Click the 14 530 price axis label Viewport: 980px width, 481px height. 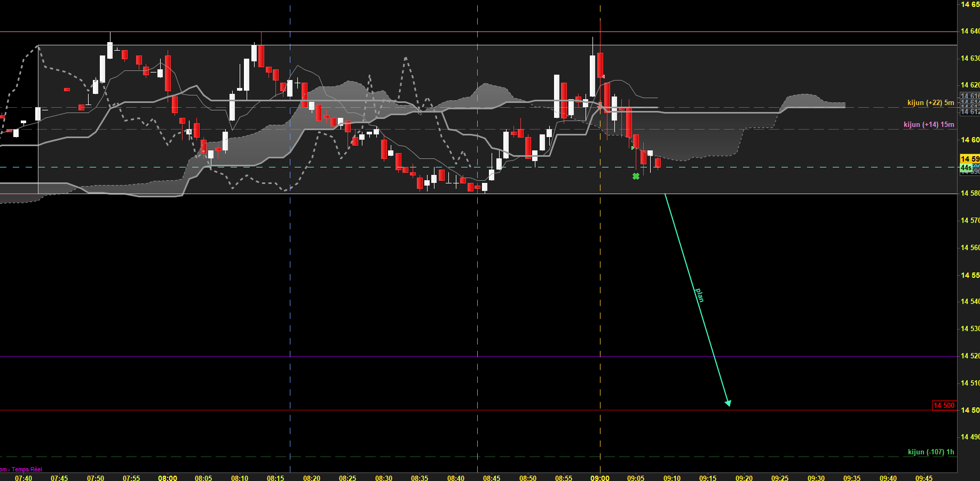(x=970, y=328)
